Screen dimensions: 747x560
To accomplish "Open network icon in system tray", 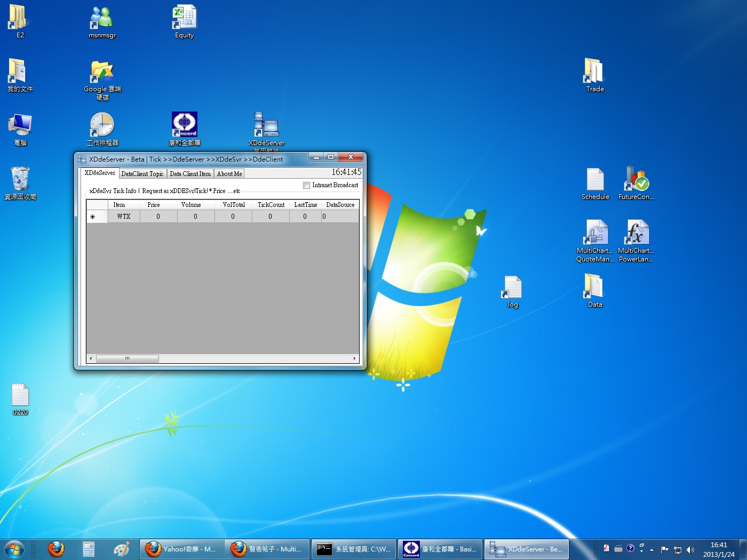I will 677,549.
